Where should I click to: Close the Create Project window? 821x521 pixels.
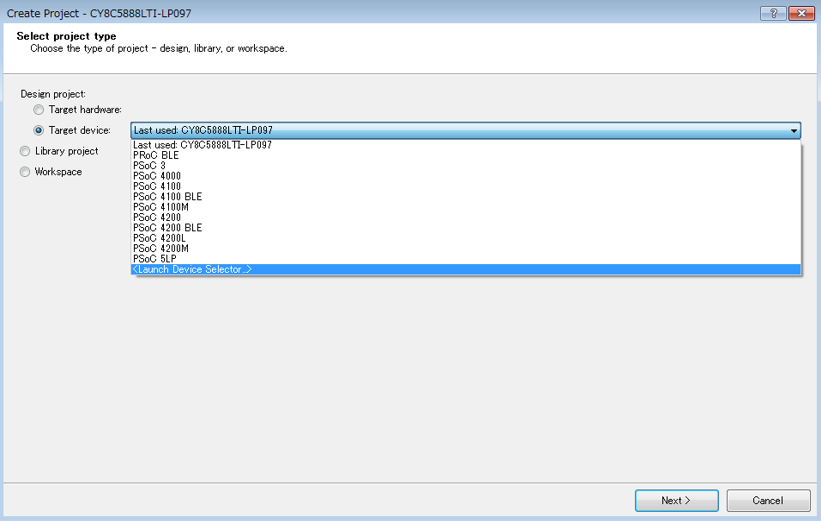[801, 13]
